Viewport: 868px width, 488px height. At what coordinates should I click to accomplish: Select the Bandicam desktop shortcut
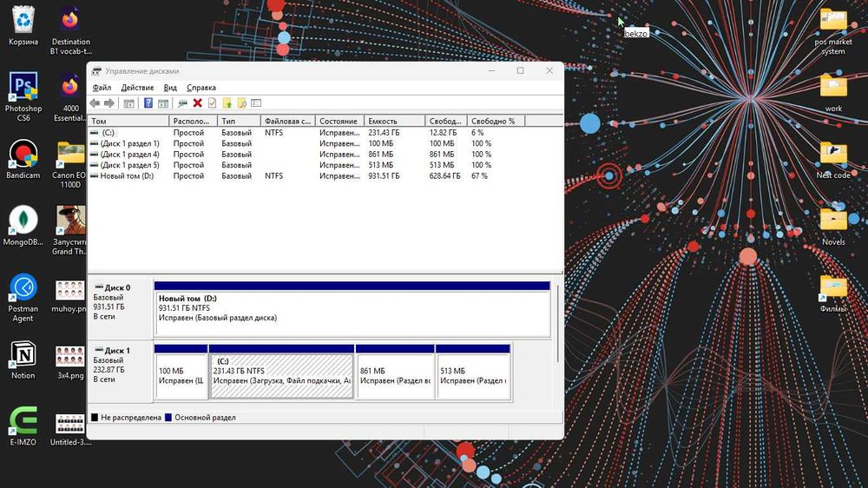pos(23,160)
